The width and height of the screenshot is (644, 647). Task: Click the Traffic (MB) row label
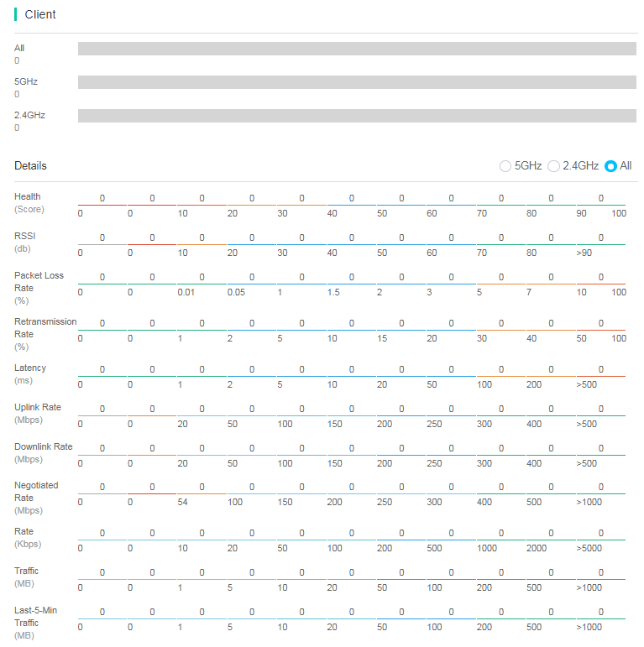pyautogui.click(x=26, y=577)
